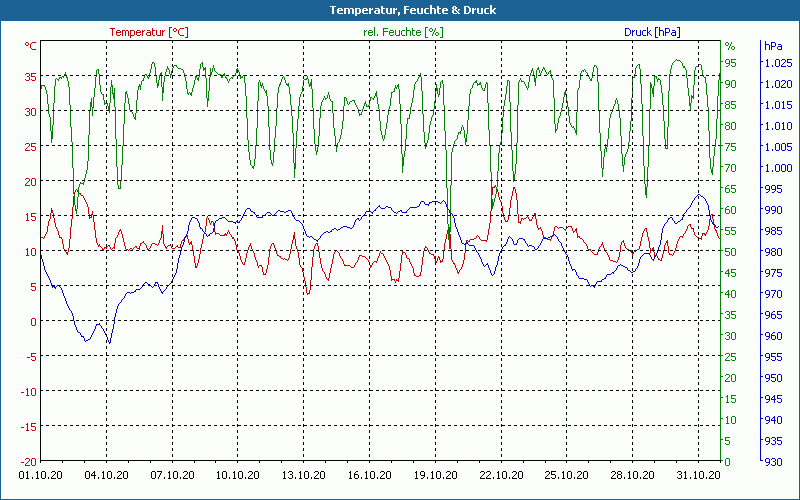The width and height of the screenshot is (800, 500).
Task: Click '75' on the green humidity axis
Action: [x=731, y=147]
